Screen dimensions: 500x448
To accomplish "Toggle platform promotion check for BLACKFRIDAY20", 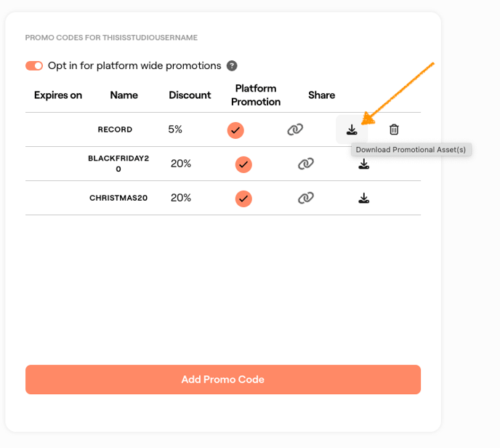I will [243, 164].
